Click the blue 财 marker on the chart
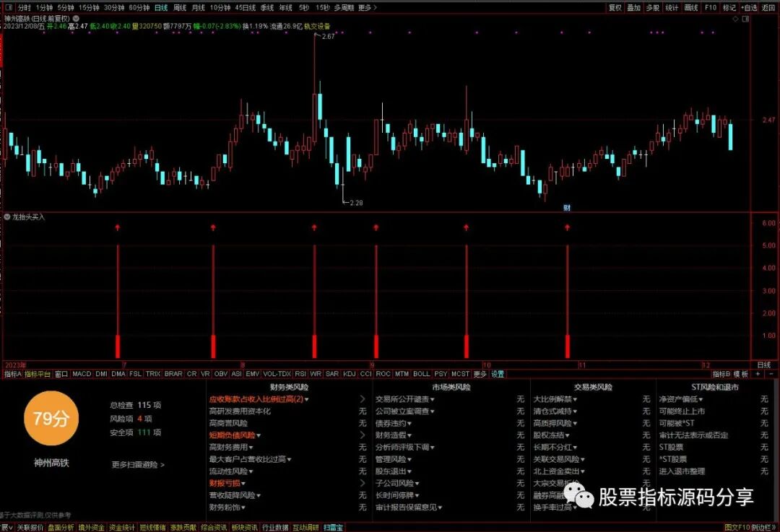The width and height of the screenshot is (780, 532). [567, 207]
